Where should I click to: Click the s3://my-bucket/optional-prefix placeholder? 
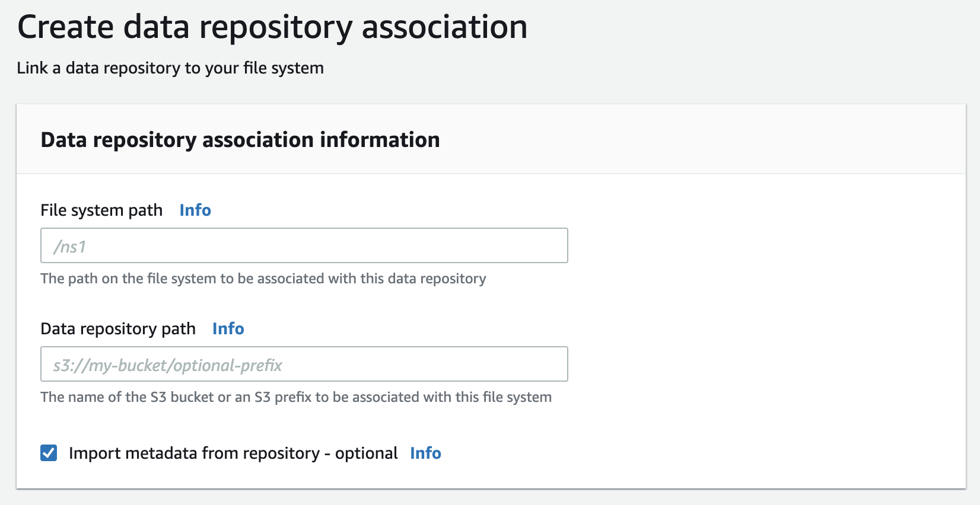[168, 365]
